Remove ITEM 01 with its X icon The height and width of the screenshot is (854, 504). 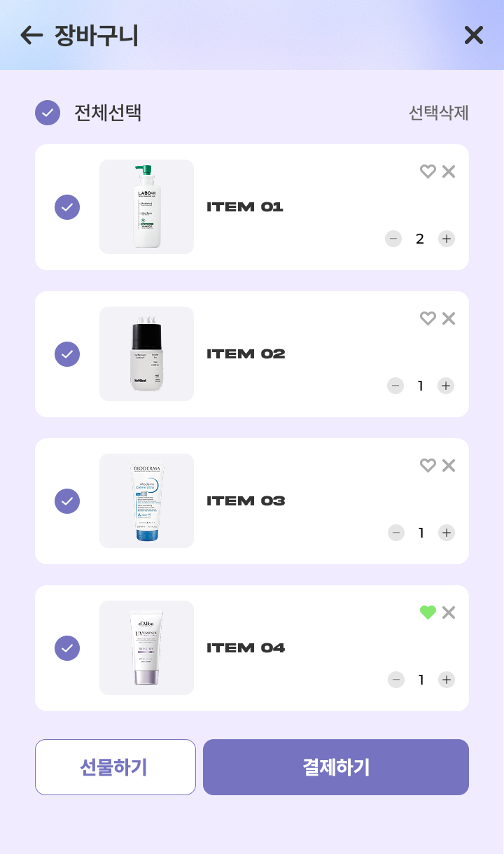(449, 171)
